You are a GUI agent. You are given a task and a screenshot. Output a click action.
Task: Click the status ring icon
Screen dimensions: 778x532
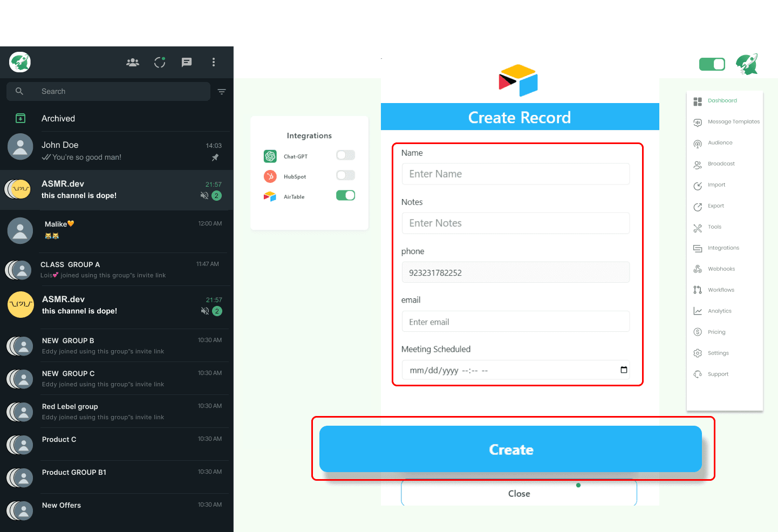160,63
